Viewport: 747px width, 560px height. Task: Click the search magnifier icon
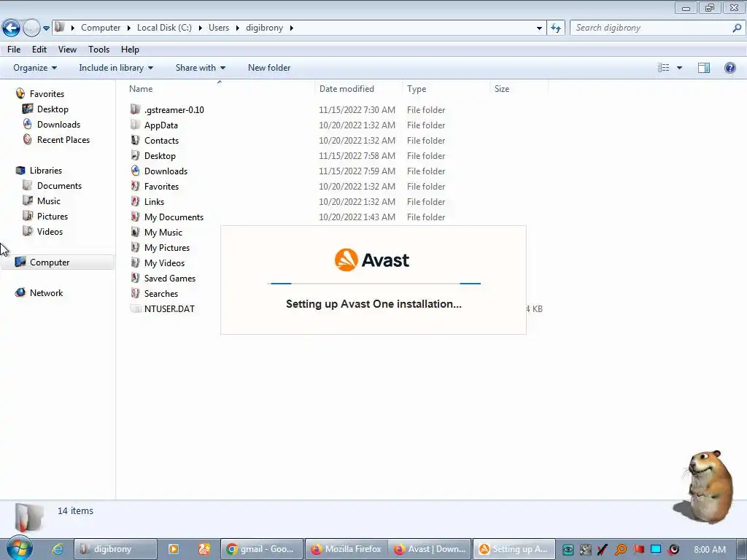737,28
